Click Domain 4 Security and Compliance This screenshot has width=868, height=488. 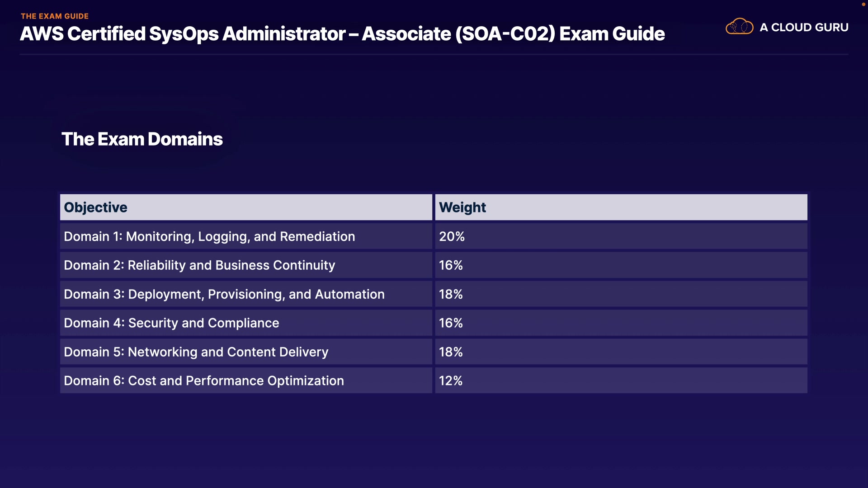point(171,323)
